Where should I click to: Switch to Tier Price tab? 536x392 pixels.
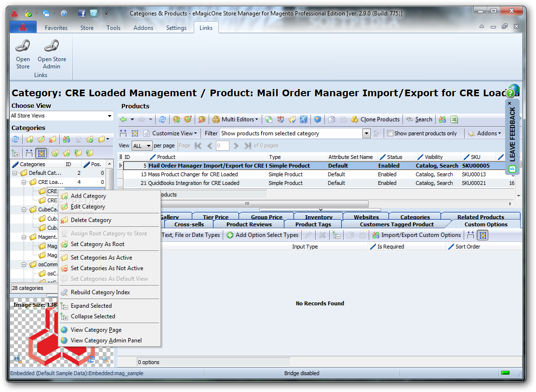coord(215,217)
